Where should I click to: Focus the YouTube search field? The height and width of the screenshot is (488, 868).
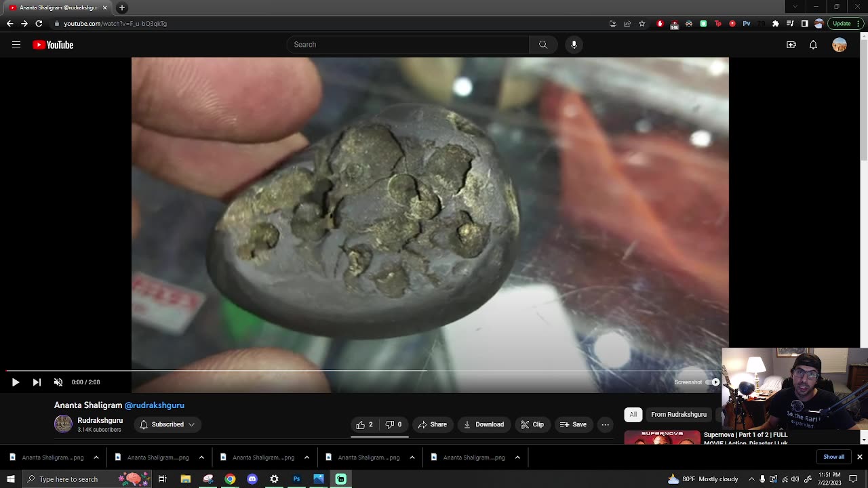408,45
